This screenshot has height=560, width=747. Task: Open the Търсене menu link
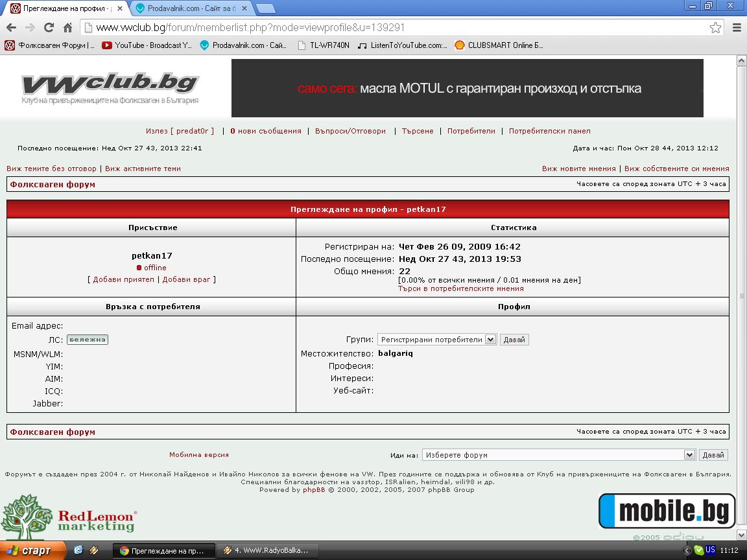(418, 131)
